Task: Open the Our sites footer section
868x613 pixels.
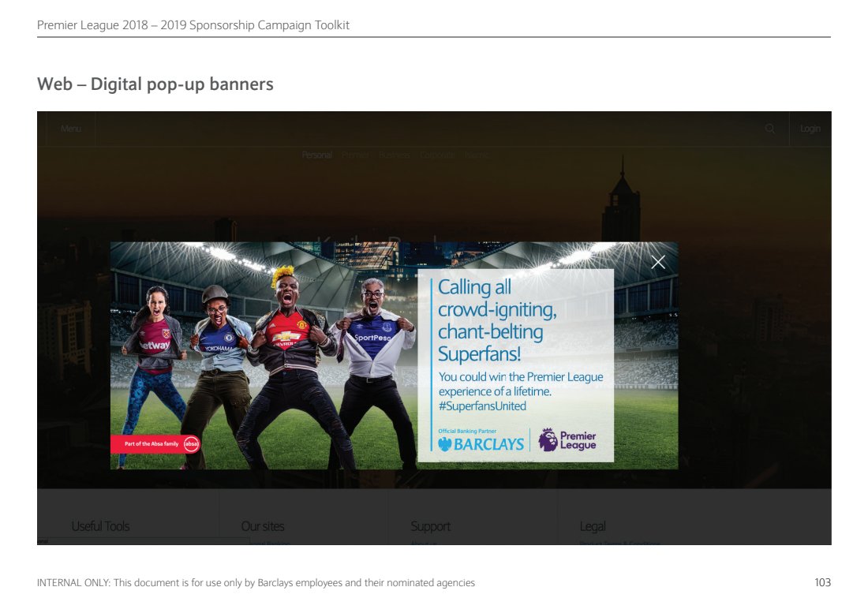Action: pos(262,526)
